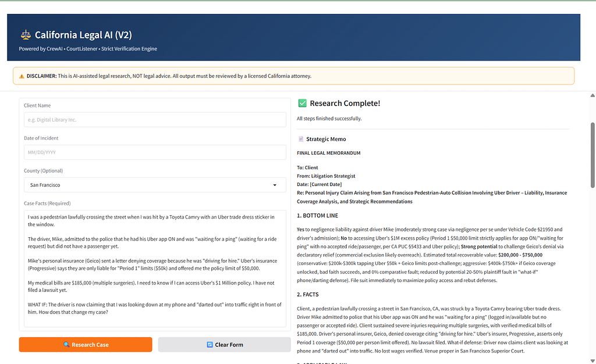This screenshot has width=596, height=364.
Task: Click the refresh icon on Clear Form
Action: pos(210,345)
